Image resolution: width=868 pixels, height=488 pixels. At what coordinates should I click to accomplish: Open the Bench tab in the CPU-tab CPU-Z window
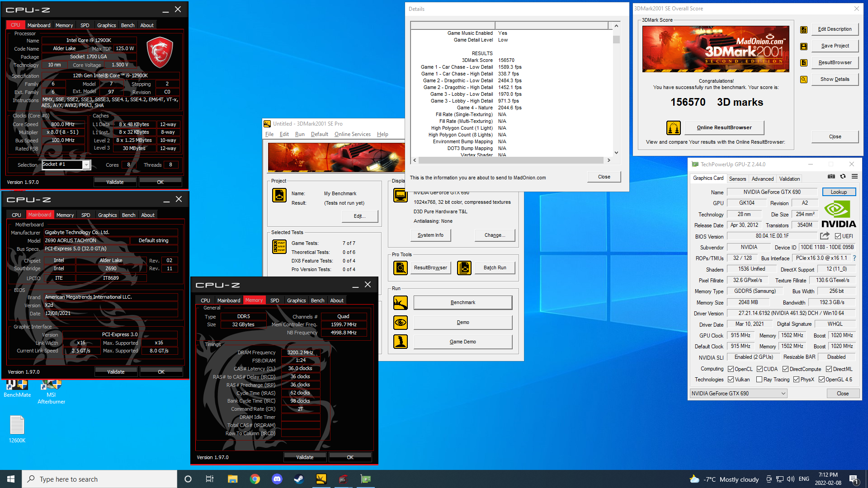pos(127,25)
